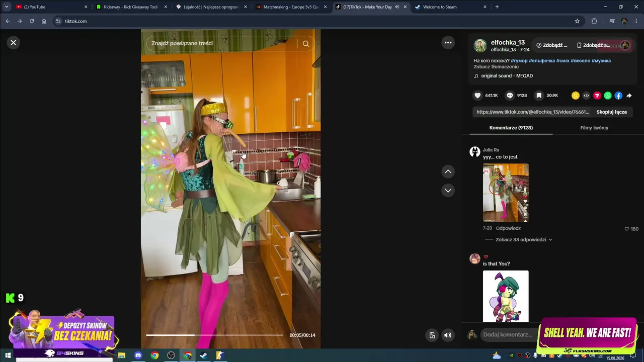644x362 pixels.
Task: Open more share options arrow
Action: click(629, 96)
